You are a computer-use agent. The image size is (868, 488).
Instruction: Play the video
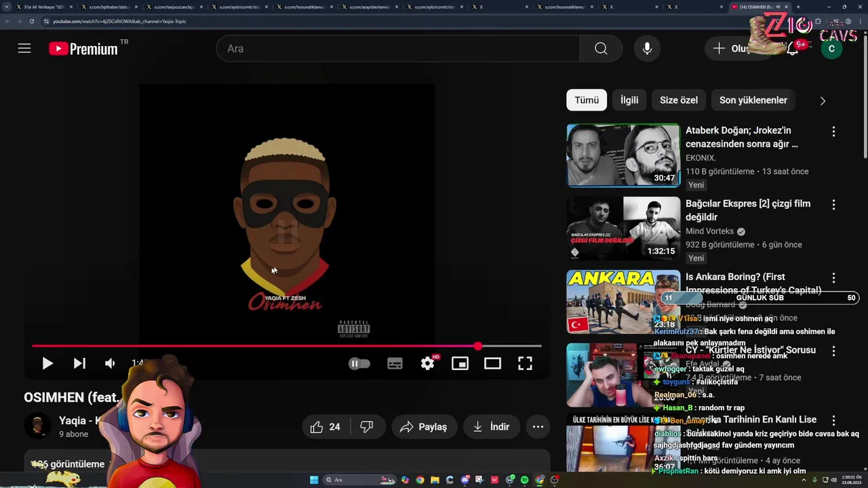tap(47, 363)
